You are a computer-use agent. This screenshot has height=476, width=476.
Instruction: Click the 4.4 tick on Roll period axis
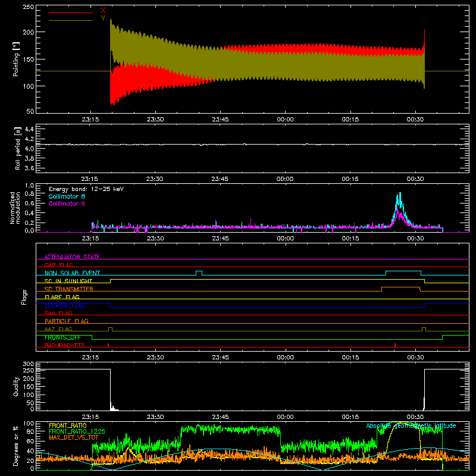point(29,130)
